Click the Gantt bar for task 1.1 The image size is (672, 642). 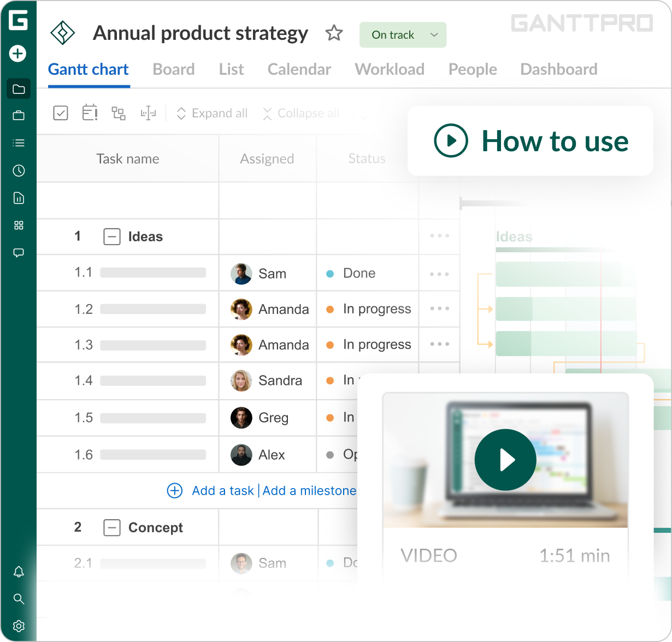566,274
